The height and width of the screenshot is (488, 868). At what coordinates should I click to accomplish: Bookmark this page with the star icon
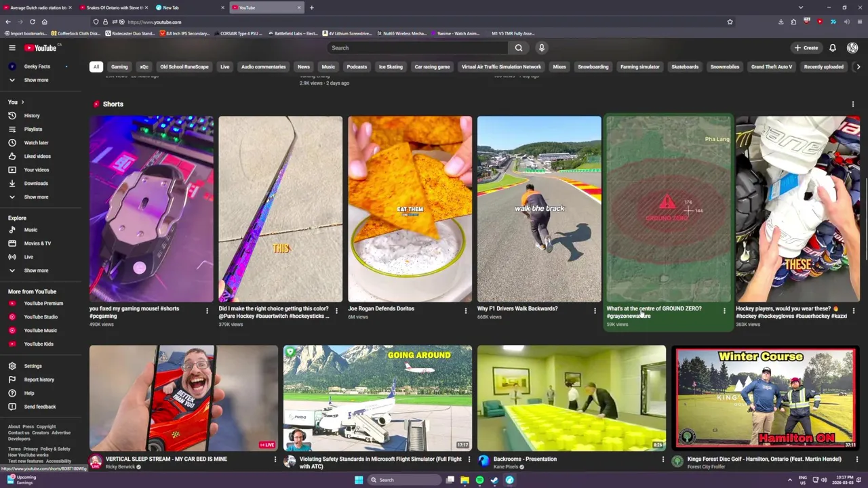(730, 22)
